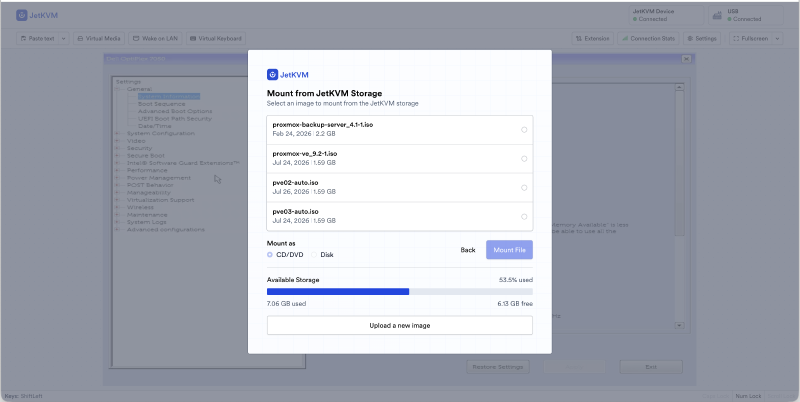The height and width of the screenshot is (402, 800).
Task: Select the Manageability tree label
Action: coord(148,193)
